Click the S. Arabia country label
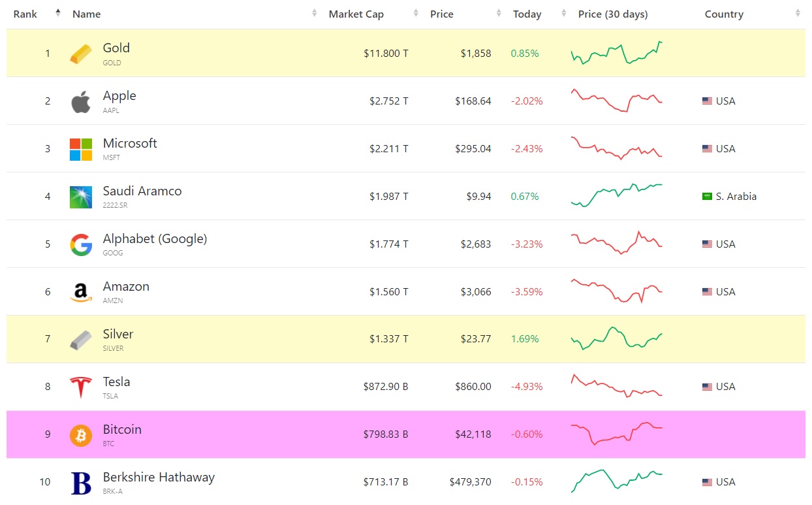Screen dimensions: 812x505 click(736, 197)
